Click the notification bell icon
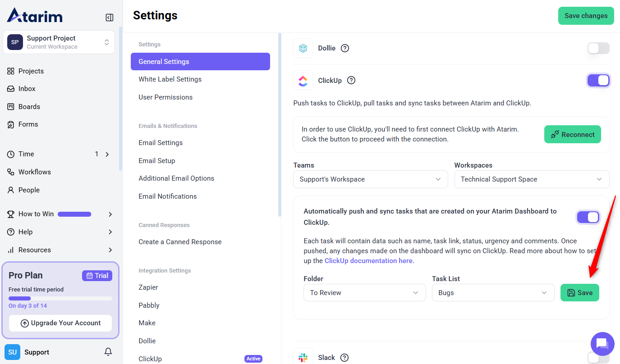The image size is (620, 364). tap(108, 352)
